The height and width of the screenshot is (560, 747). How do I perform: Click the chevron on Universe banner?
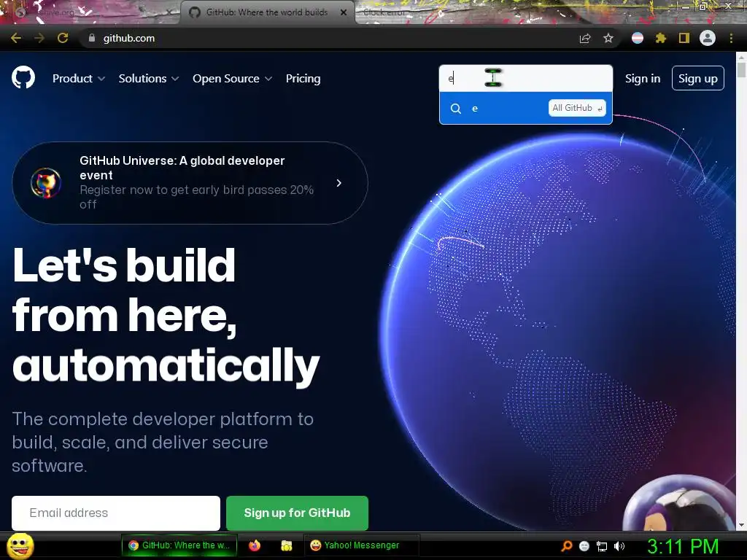click(x=338, y=183)
